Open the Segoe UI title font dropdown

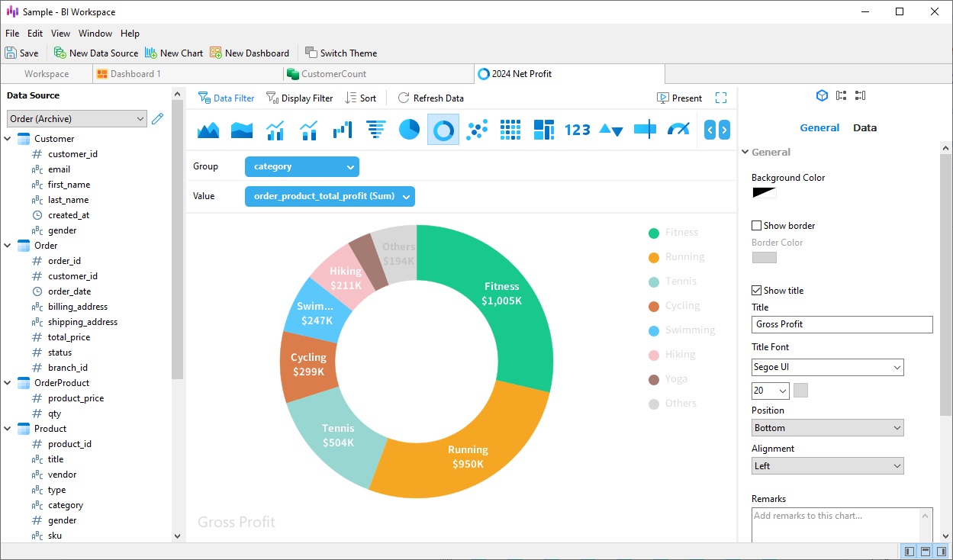pyautogui.click(x=827, y=367)
